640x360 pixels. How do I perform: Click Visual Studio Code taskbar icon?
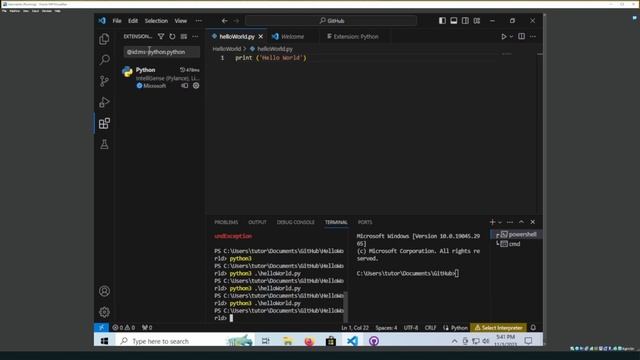[352, 341]
